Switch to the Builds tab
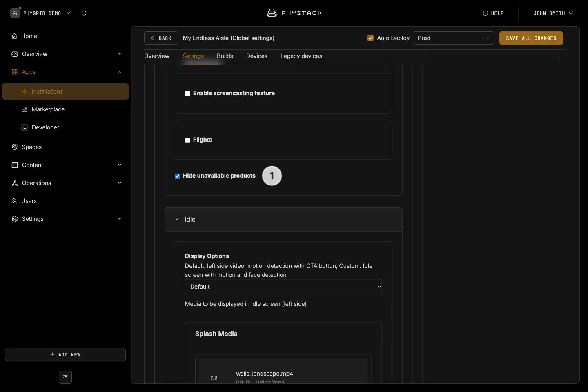The width and height of the screenshot is (588, 392). pos(225,56)
